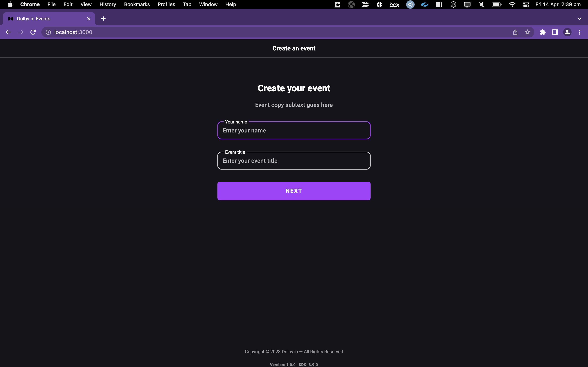Open the Bookmarks menu

point(137,4)
